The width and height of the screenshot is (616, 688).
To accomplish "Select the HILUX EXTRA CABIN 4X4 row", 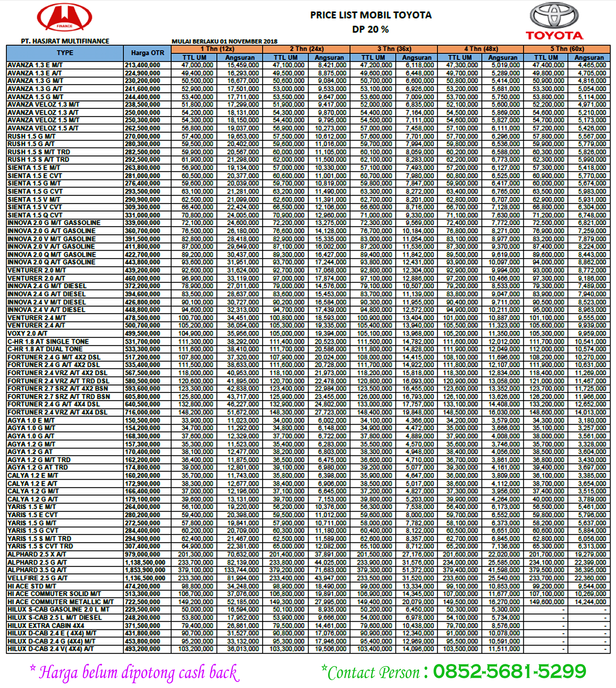I will point(308,626).
